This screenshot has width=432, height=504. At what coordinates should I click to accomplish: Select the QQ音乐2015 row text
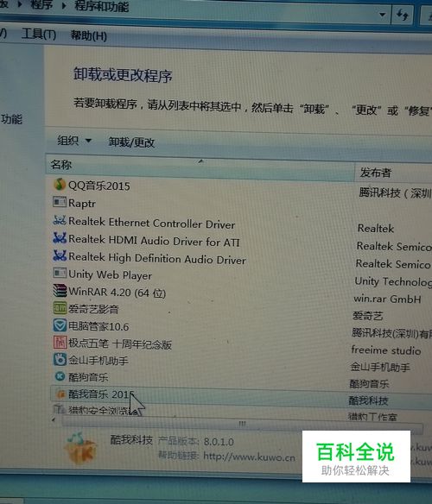click(99, 186)
